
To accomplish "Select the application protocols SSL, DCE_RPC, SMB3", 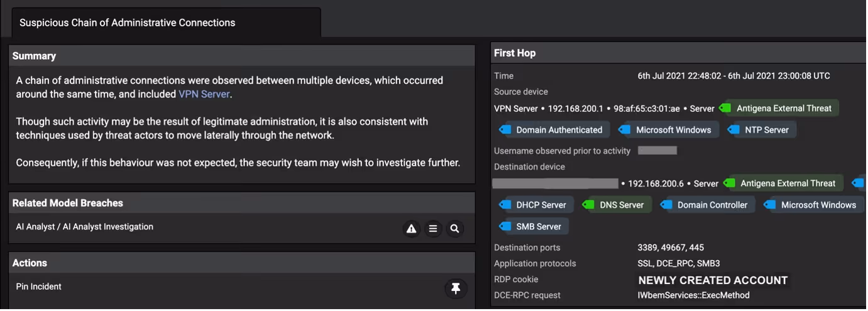I will tap(679, 263).
